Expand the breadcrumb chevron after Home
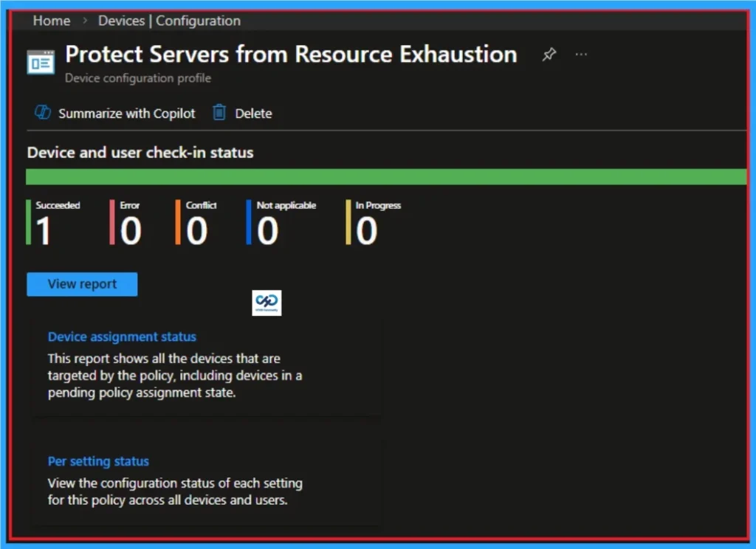 (x=83, y=21)
